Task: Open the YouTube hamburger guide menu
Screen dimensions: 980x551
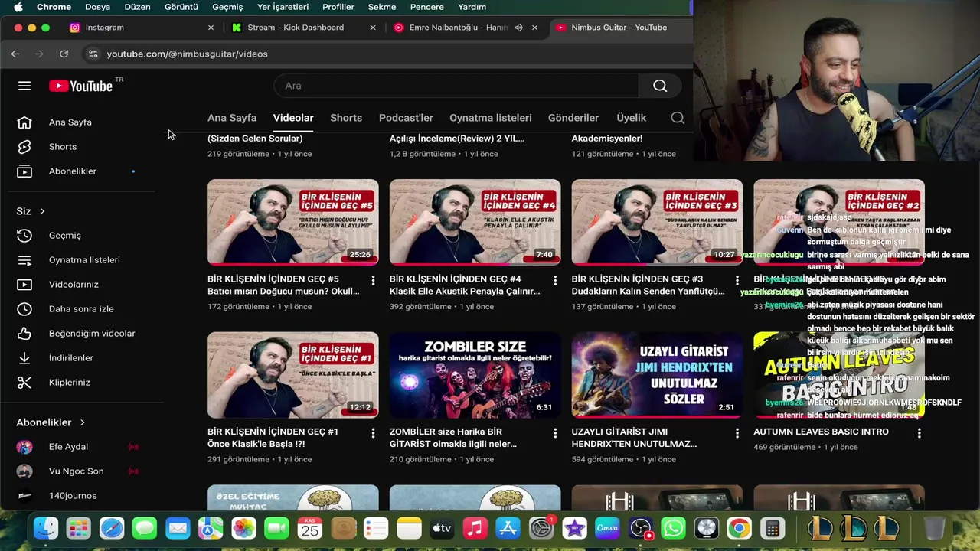Action: 24,86
